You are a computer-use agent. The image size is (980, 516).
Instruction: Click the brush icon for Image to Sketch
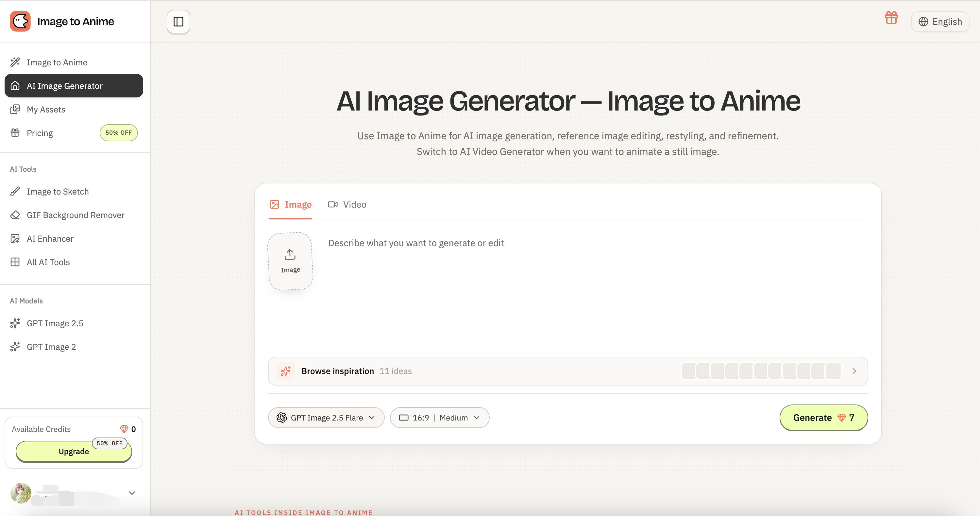click(15, 191)
